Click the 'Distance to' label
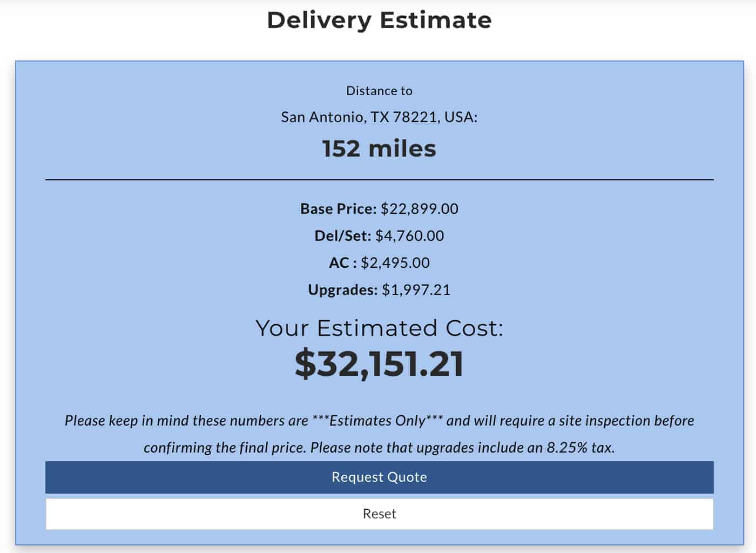The image size is (756, 553). (379, 91)
